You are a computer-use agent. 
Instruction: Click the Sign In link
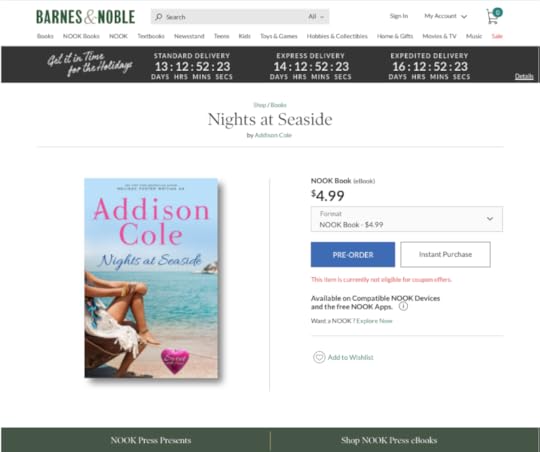[x=399, y=16]
